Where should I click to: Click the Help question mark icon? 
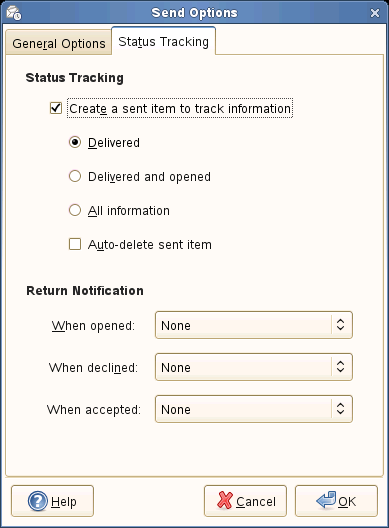tap(37, 501)
